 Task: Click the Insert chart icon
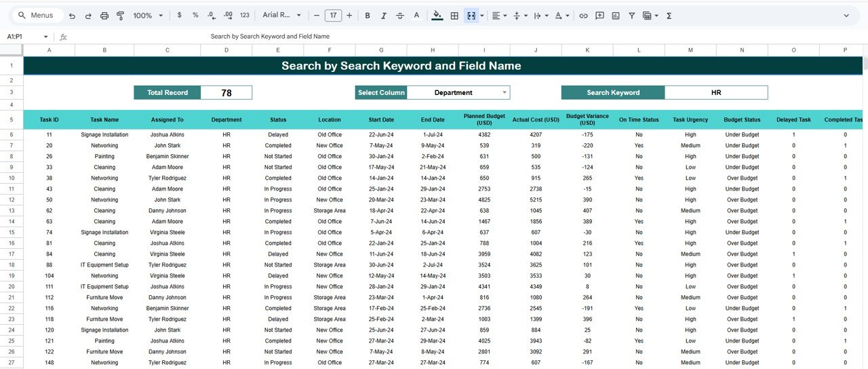point(616,16)
